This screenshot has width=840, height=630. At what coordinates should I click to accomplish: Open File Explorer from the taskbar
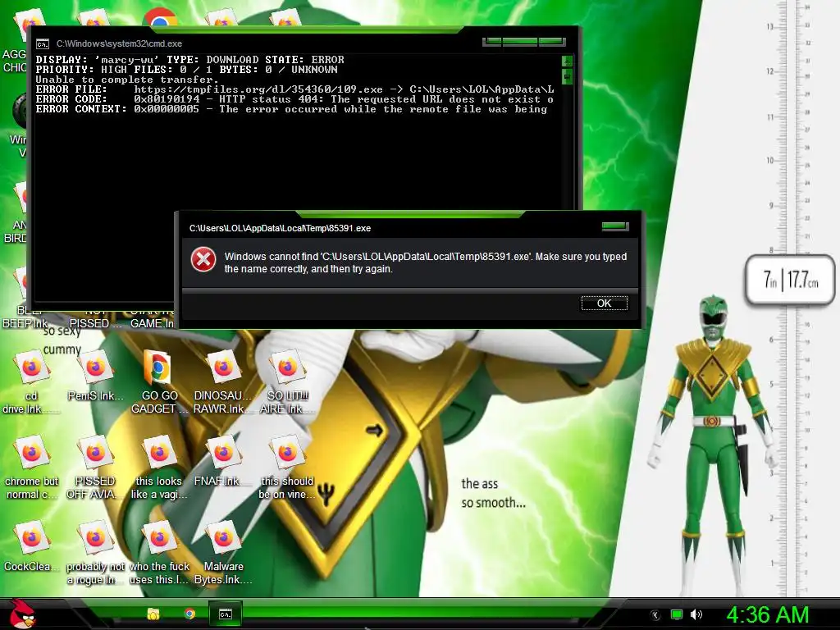[153, 614]
